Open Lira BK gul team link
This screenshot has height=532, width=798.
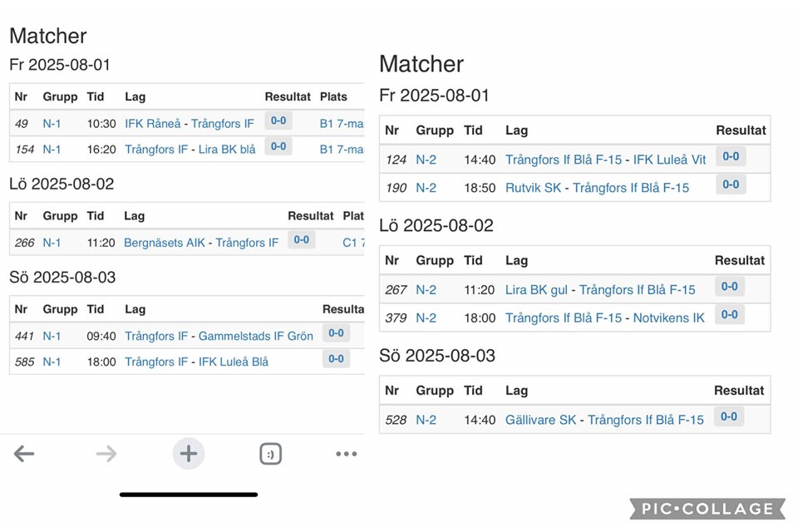(536, 290)
